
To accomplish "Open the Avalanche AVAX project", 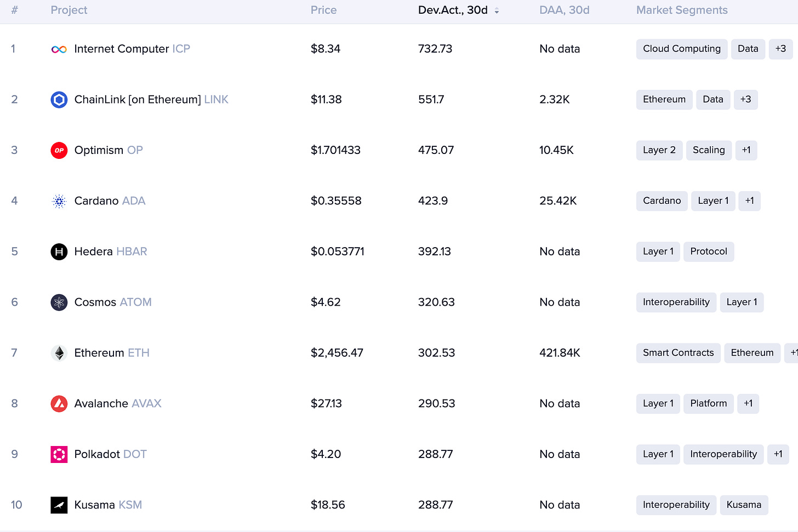I will click(118, 404).
